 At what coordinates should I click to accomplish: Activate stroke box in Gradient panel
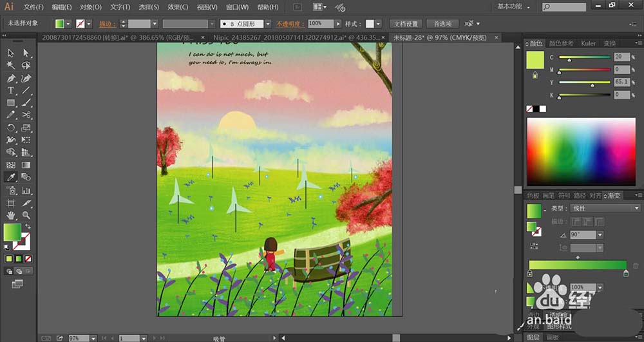(537, 233)
